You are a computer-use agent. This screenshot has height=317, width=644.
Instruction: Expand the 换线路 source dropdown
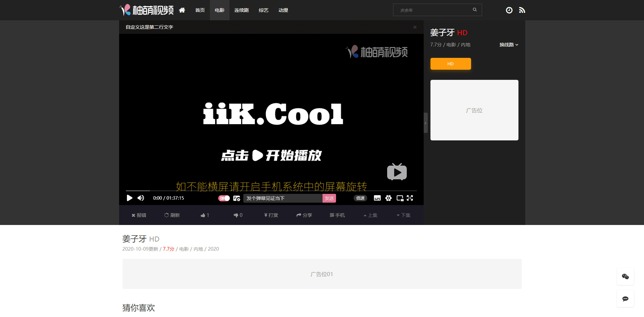point(509,45)
